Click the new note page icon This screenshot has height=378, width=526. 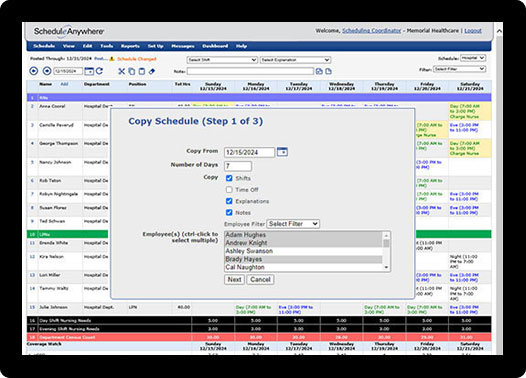[328, 71]
